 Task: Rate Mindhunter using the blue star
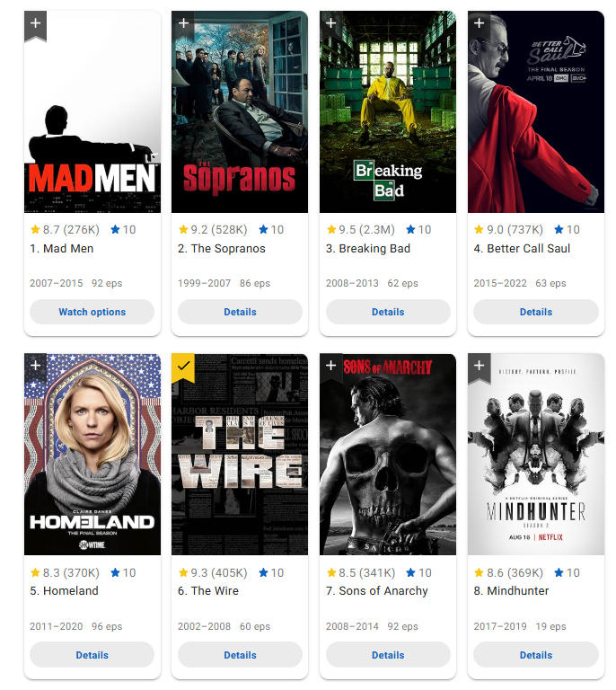coord(567,572)
